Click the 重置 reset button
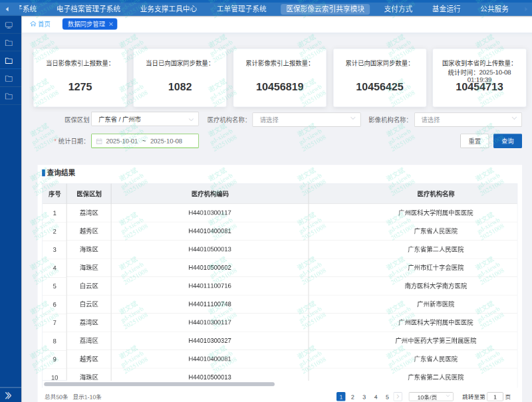Screen dimensions: 532x402 [x=473, y=141]
